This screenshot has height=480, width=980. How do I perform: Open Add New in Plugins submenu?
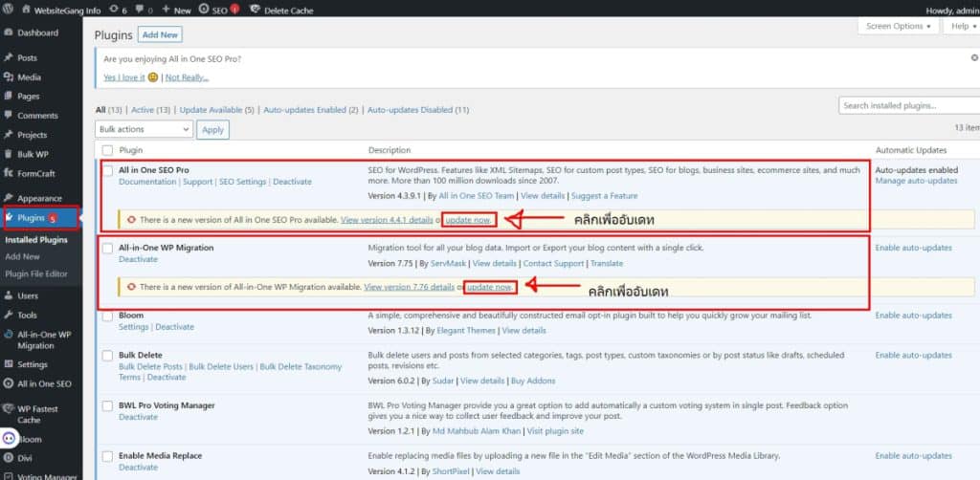click(23, 256)
